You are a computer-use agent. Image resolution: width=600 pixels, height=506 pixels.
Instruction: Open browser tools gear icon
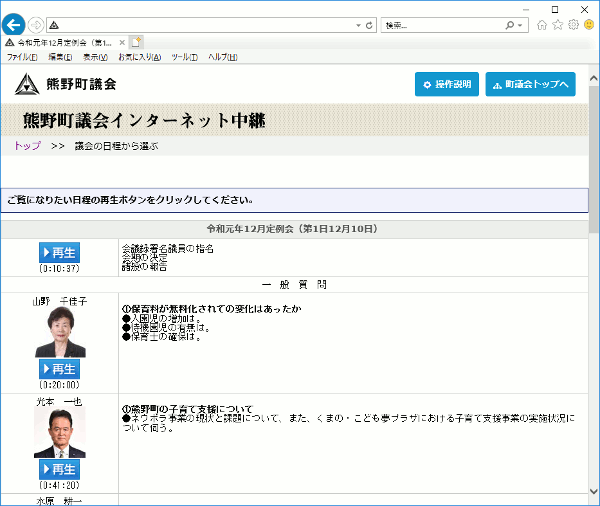click(x=573, y=25)
